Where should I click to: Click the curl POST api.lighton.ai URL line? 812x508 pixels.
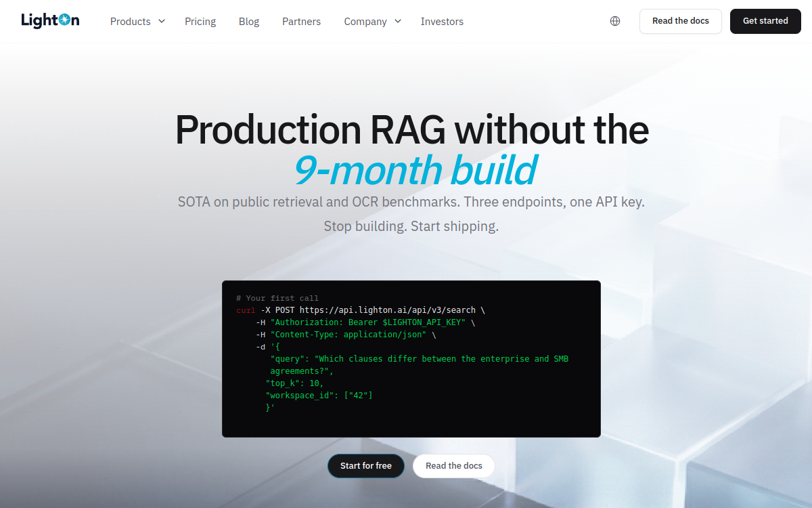pos(361,310)
